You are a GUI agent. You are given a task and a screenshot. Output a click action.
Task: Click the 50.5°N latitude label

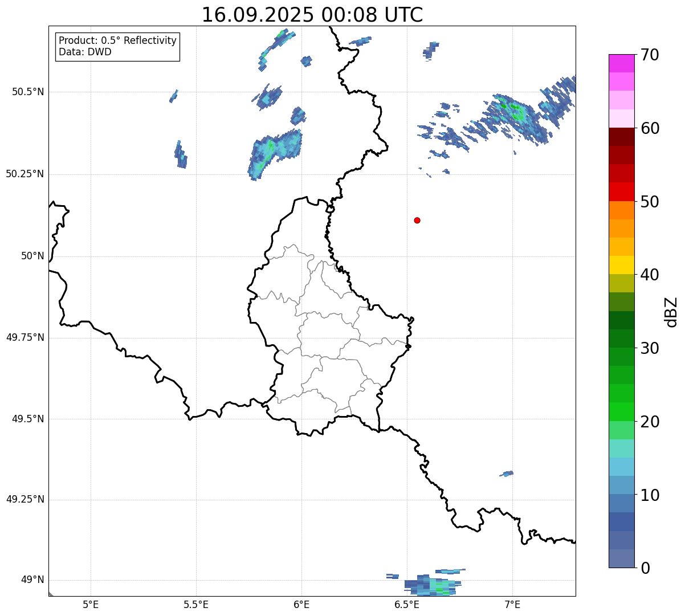28,92
